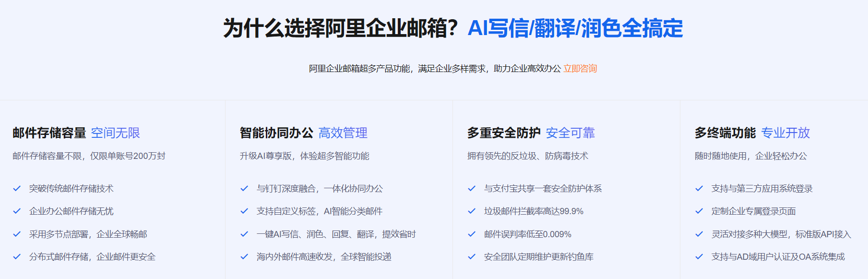Click the checkmark beside 分布式邮件存储
The width and height of the screenshot is (868, 279).
(x=17, y=256)
